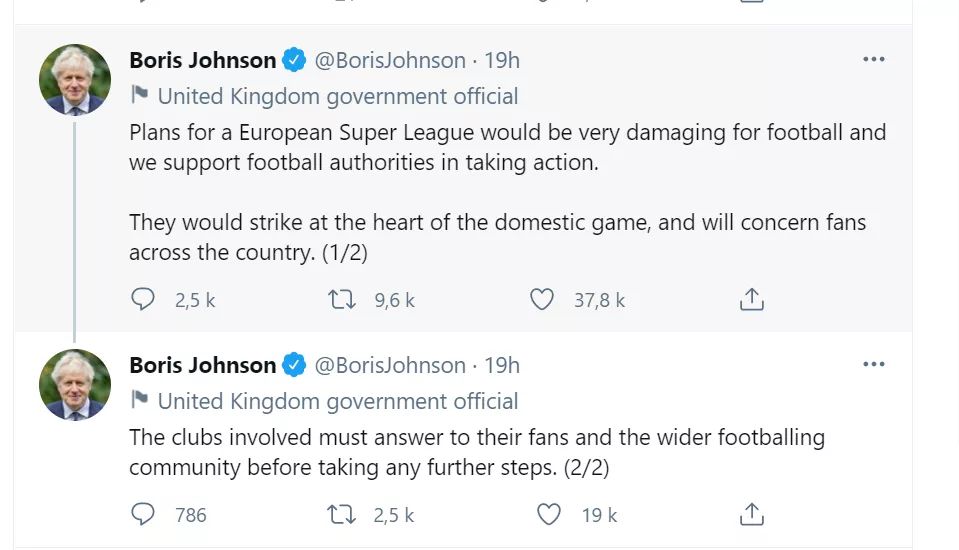Reply to the Super League tweet (1/2)

pos(144,299)
